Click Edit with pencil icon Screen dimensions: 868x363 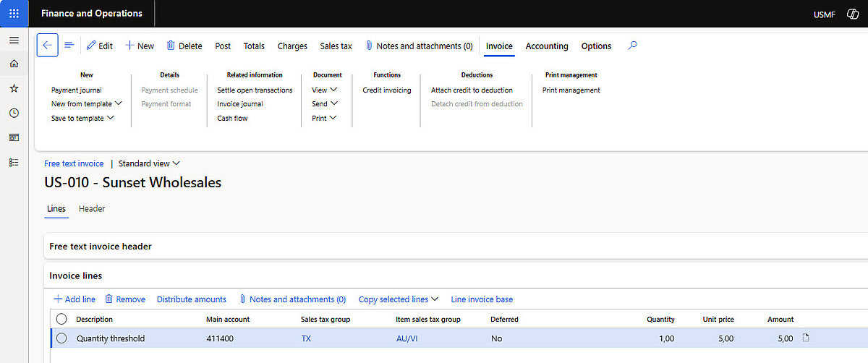click(100, 46)
